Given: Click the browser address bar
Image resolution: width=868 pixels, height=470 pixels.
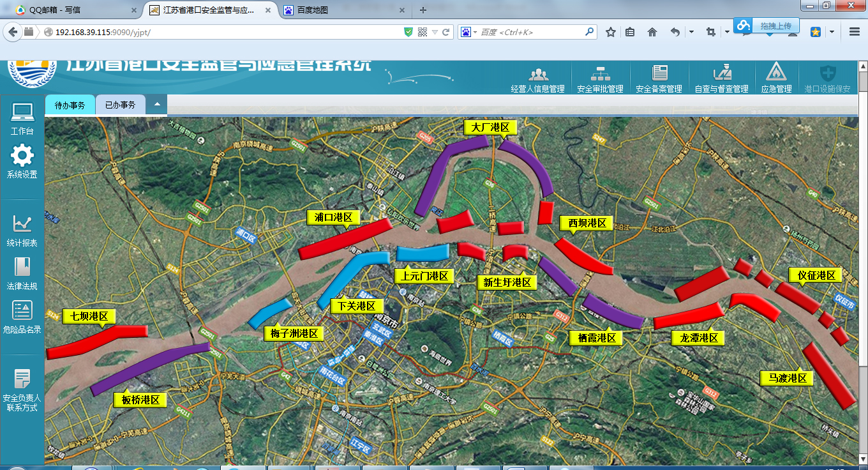Looking at the screenshot, I should pos(223,32).
